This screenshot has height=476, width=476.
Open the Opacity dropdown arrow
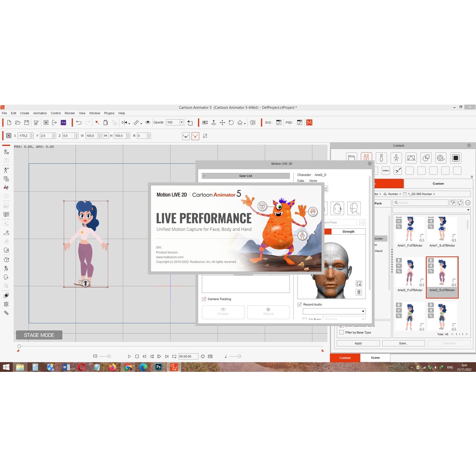[x=182, y=123]
